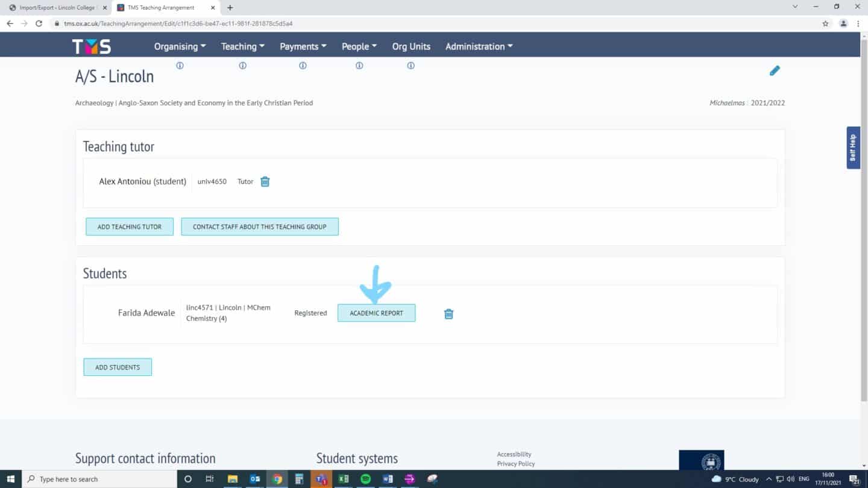Click the TMS logo

click(92, 46)
